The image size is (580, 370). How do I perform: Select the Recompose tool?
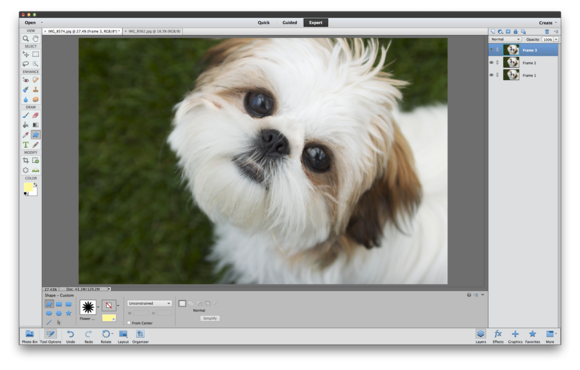tap(36, 161)
